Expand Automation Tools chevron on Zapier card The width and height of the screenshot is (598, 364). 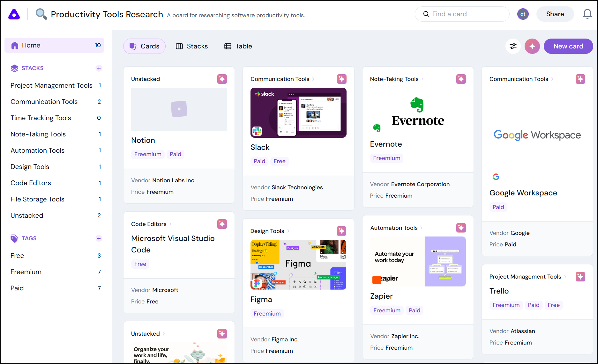click(422, 228)
